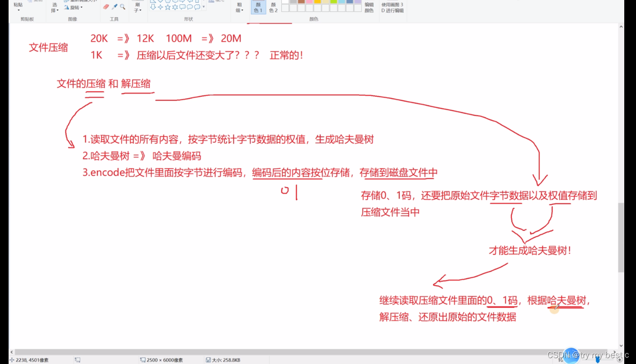This screenshot has width=636, height=364.
Task: Click canvas text '2.哈夫曼树 =》 哈夫曼编码'
Action: click(142, 156)
